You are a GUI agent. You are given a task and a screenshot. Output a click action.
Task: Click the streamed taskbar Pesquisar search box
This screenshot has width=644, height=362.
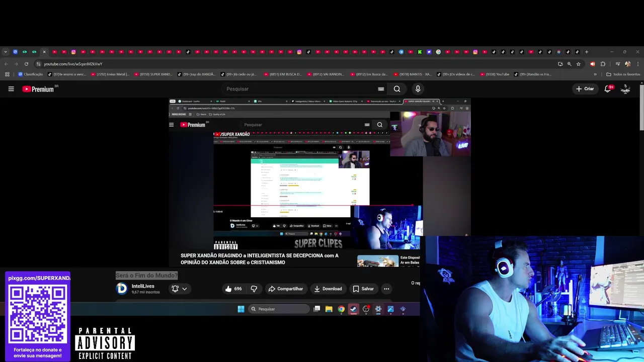click(279, 309)
